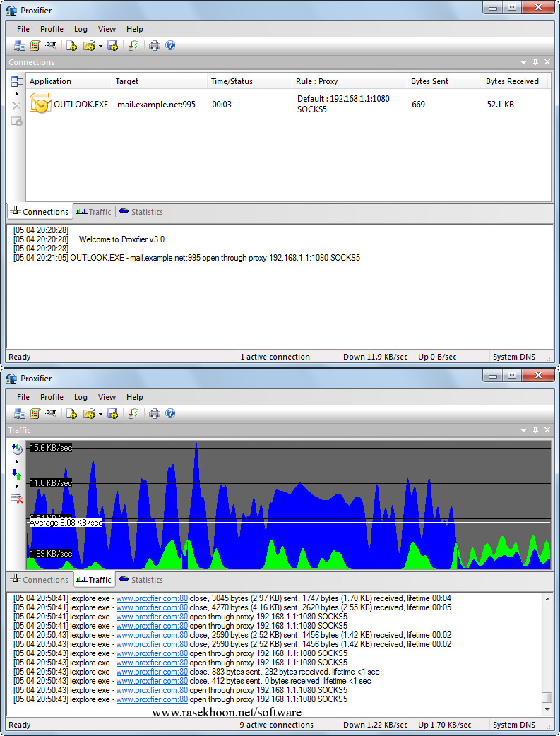The height and width of the screenshot is (736, 560).
Task: Sort connections by Time/Status column header
Action: (249, 81)
